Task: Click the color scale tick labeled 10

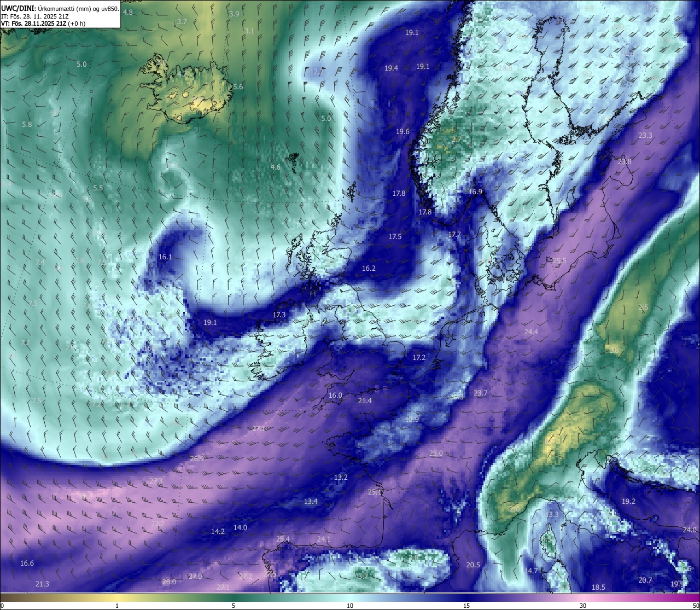Action: coord(350,606)
